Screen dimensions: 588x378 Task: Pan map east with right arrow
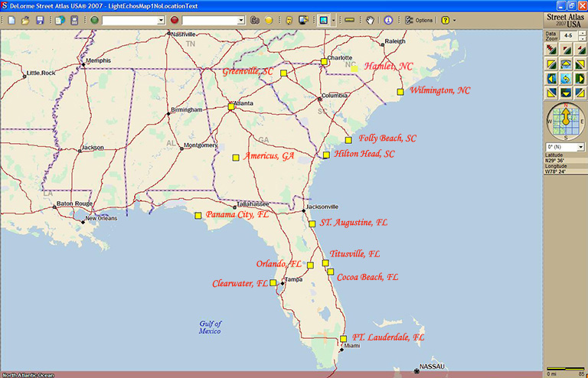581,79
